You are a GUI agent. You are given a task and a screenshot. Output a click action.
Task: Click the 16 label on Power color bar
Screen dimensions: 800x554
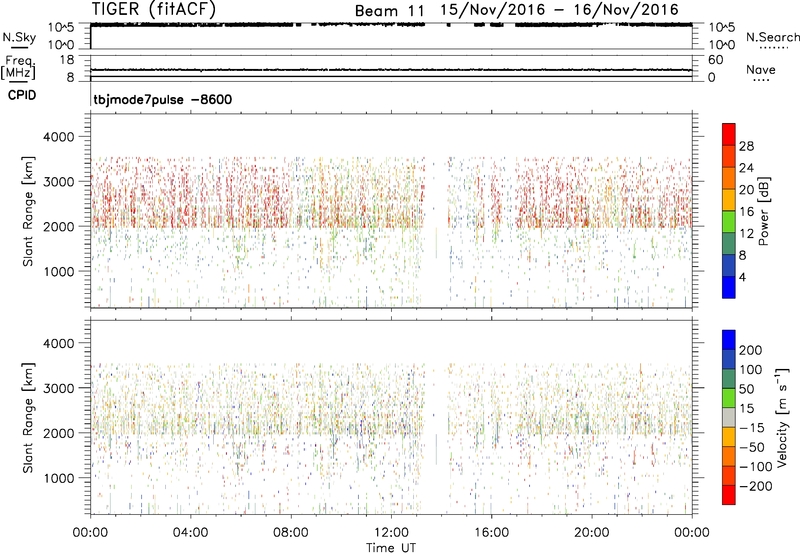pyautogui.click(x=746, y=212)
